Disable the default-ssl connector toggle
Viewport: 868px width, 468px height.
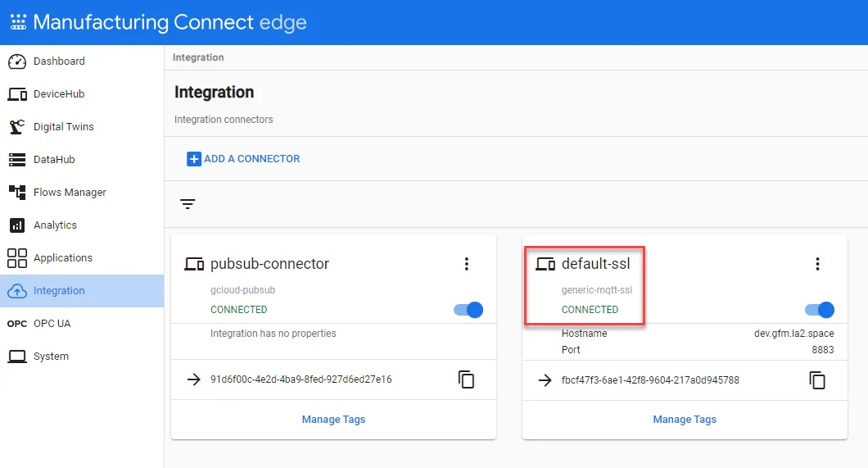820,310
